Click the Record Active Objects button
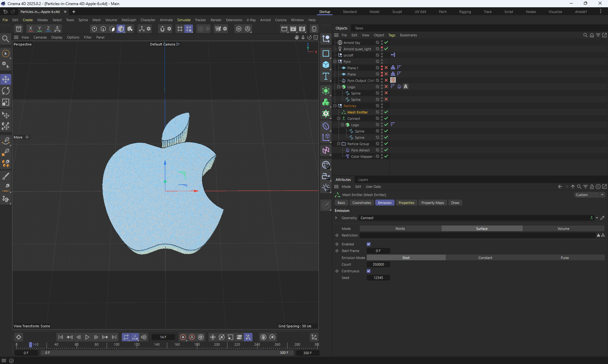The image size is (608, 364). tap(183, 337)
